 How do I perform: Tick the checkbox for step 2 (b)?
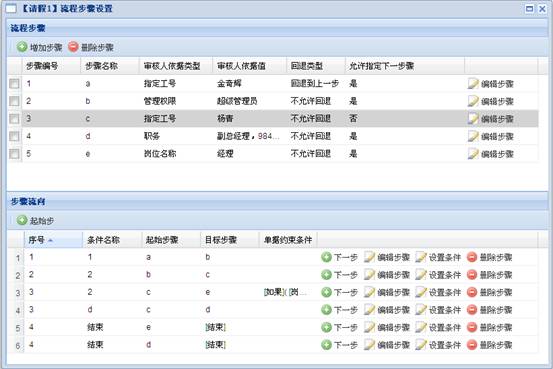[x=14, y=101]
